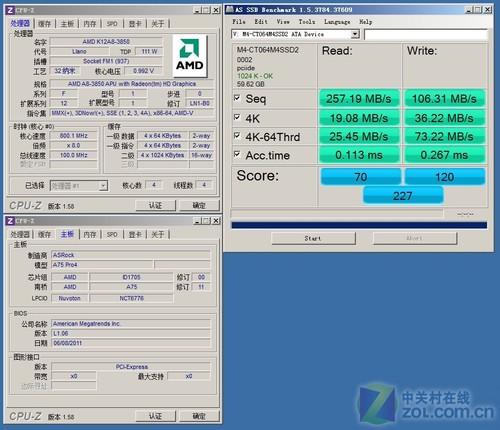Click the read score value 70

point(361,177)
